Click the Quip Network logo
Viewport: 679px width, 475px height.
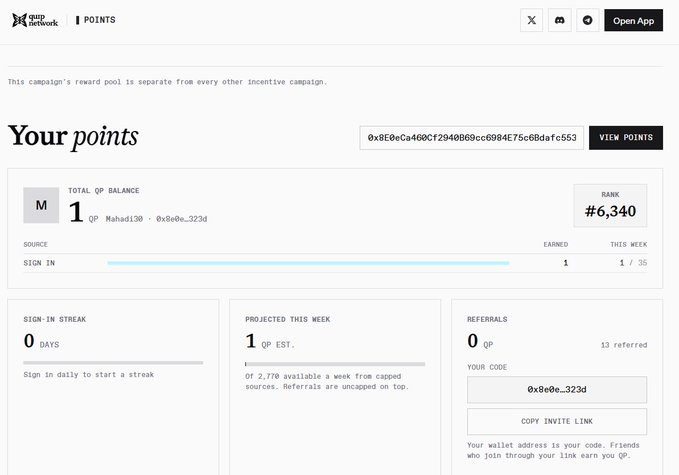coord(35,20)
